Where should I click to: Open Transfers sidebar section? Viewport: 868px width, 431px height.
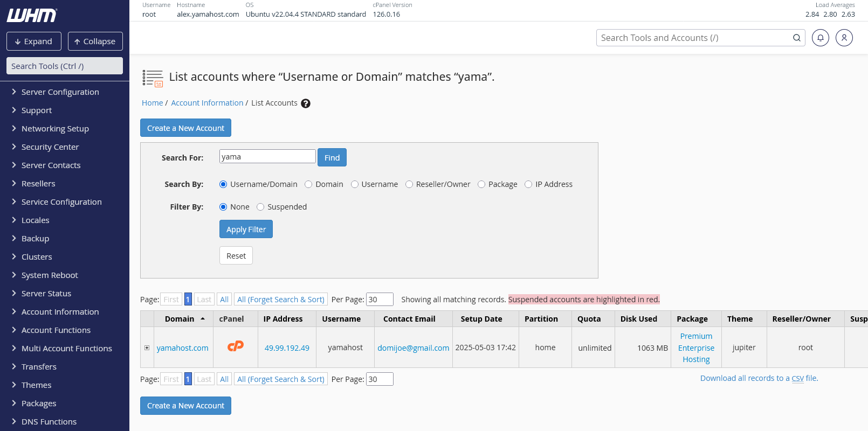pos(65,367)
